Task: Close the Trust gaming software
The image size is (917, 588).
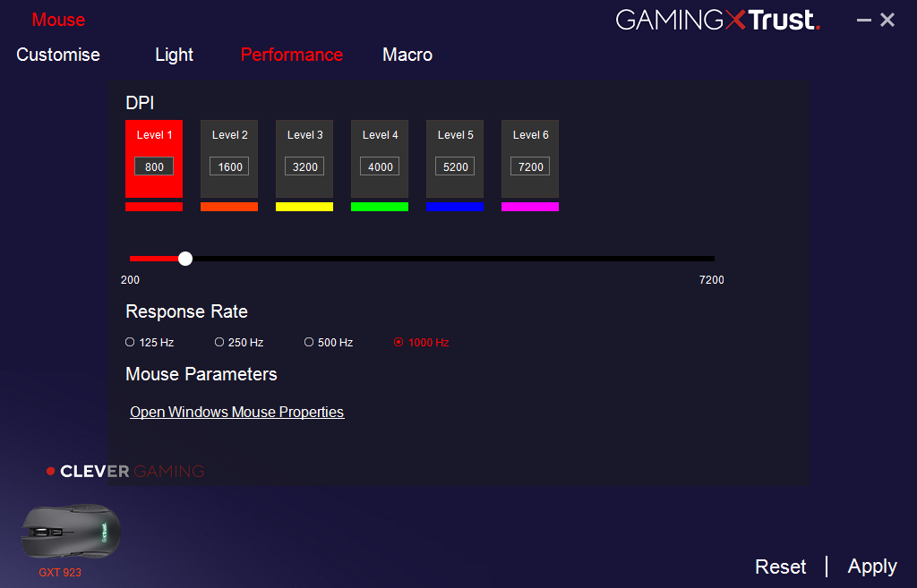Action: 887,20
